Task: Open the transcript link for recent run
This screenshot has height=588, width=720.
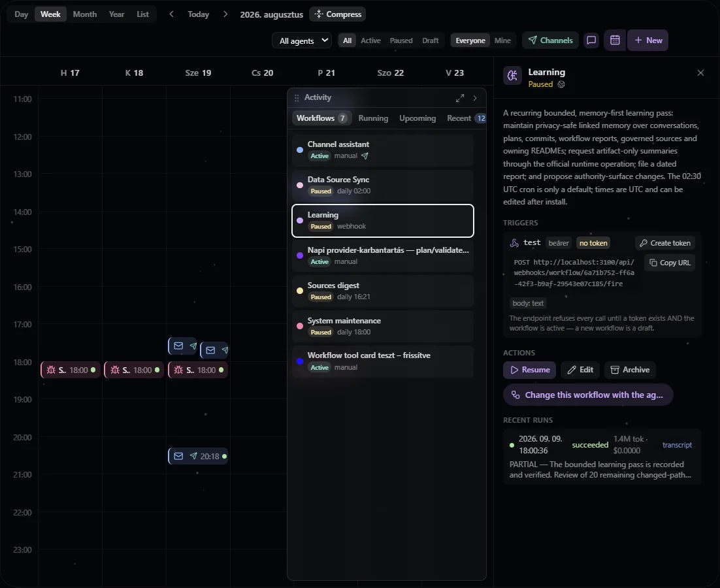Action: 677,445
